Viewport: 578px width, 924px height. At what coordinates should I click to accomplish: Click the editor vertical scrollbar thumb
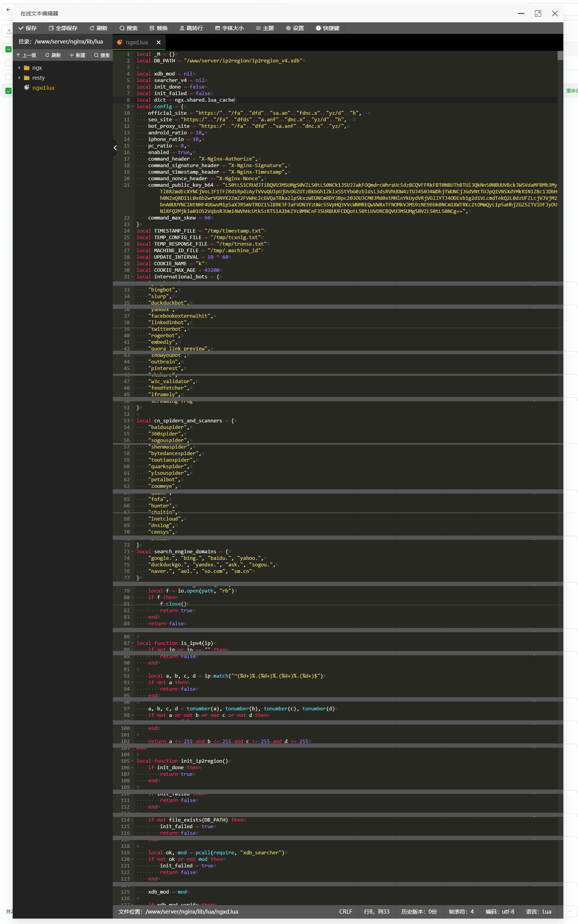click(x=560, y=55)
